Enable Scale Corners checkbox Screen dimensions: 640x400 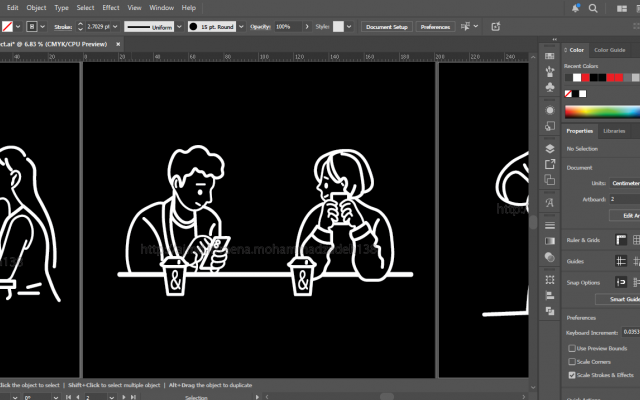tap(572, 362)
